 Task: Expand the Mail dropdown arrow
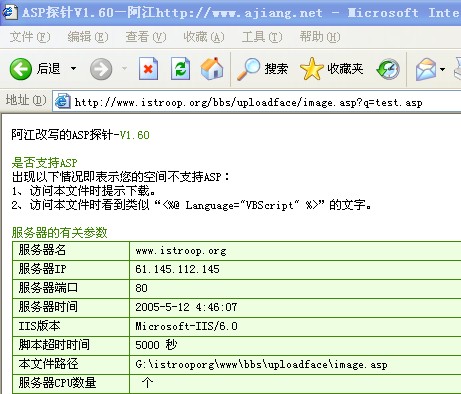click(x=442, y=69)
